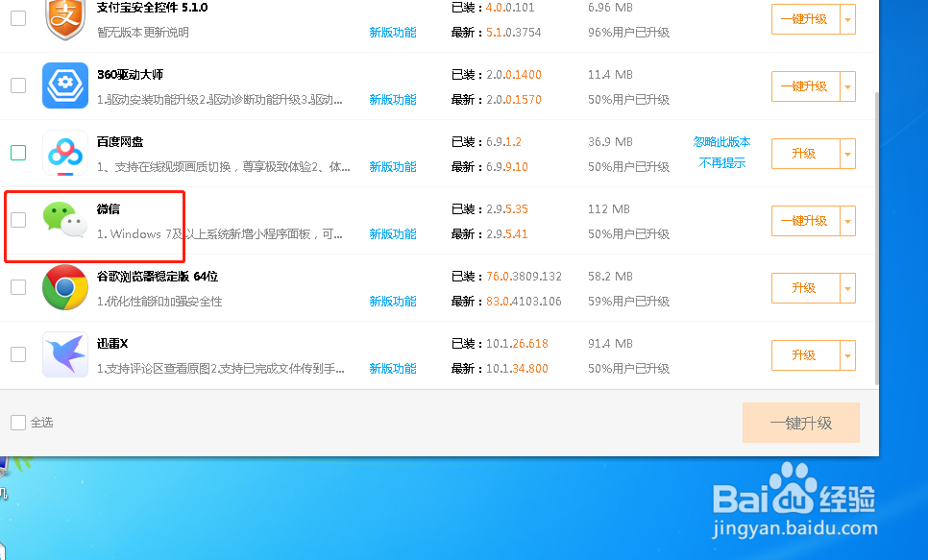Click 忽略此版本 link for 百度网盘

tap(721, 142)
